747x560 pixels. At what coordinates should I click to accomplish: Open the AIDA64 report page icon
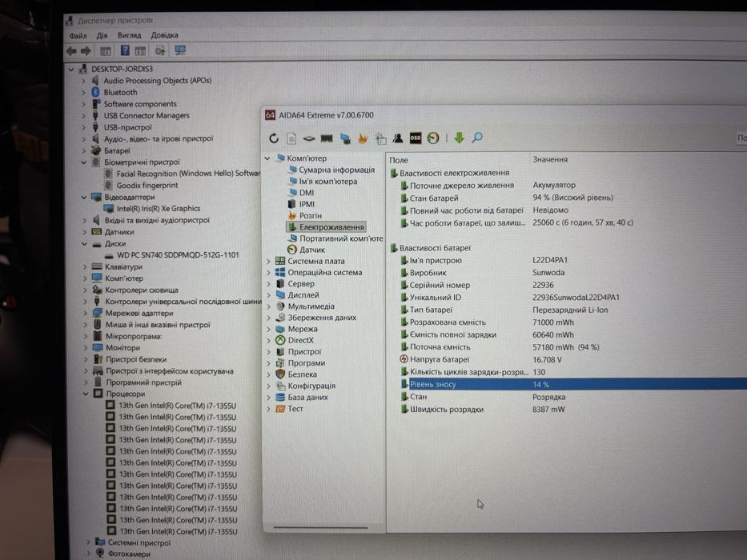[291, 138]
